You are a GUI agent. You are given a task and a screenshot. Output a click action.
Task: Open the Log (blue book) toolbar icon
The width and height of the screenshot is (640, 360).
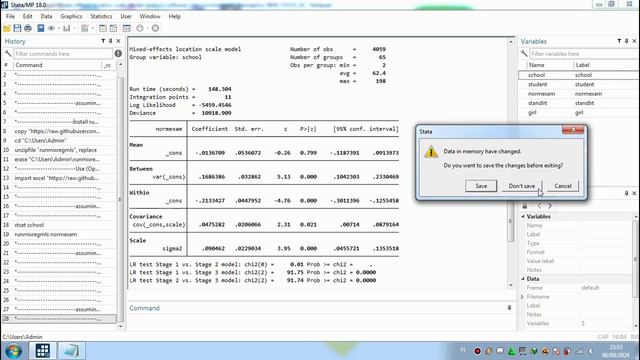tap(40, 28)
